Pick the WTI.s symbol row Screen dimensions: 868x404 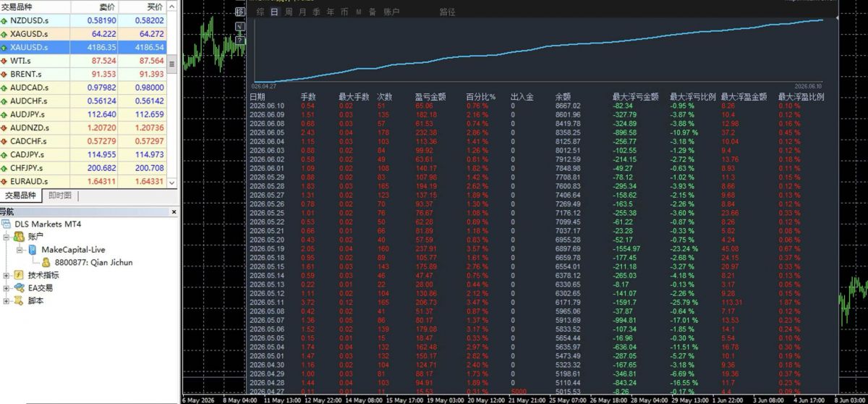pos(83,61)
